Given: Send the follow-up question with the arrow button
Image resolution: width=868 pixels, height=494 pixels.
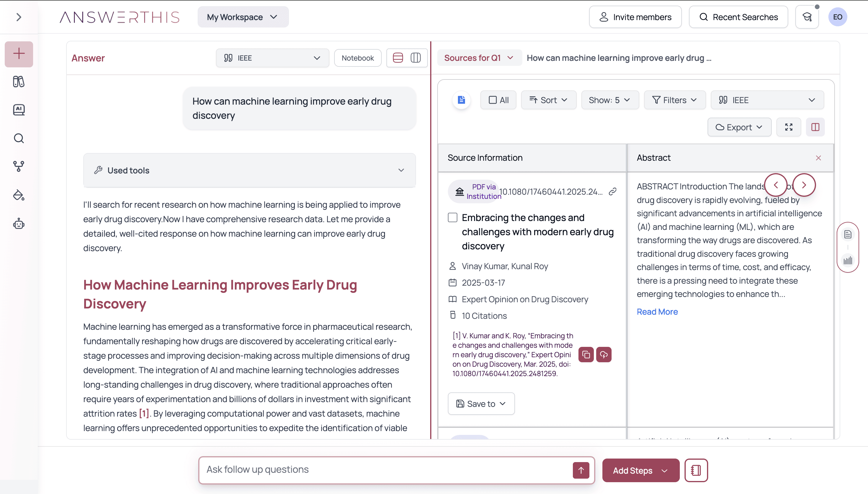Looking at the screenshot, I should [x=581, y=470].
